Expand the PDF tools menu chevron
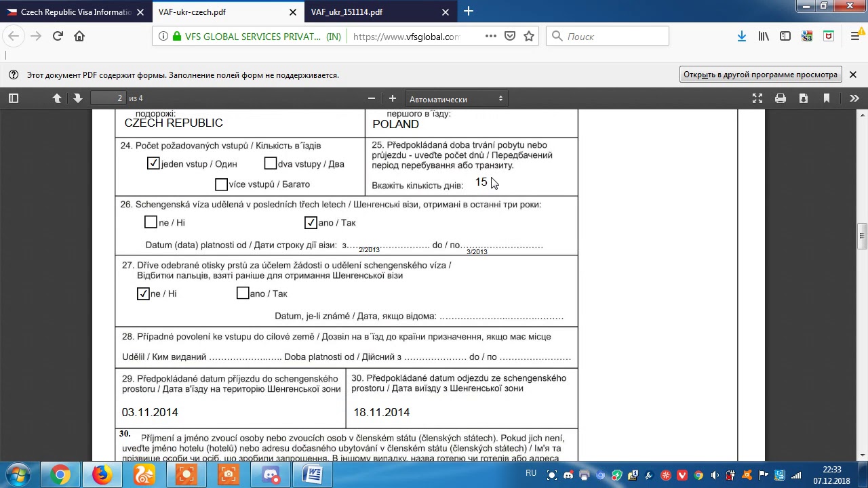 854,98
